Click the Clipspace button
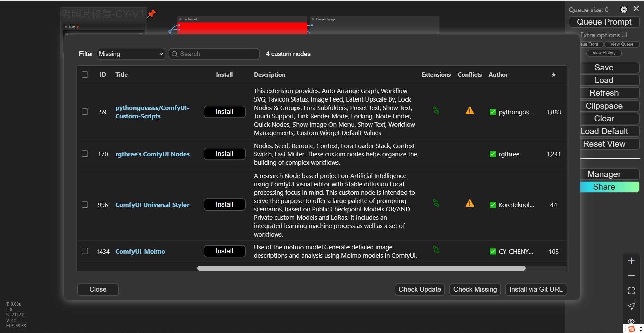This screenshot has width=644, height=333. tap(609, 106)
